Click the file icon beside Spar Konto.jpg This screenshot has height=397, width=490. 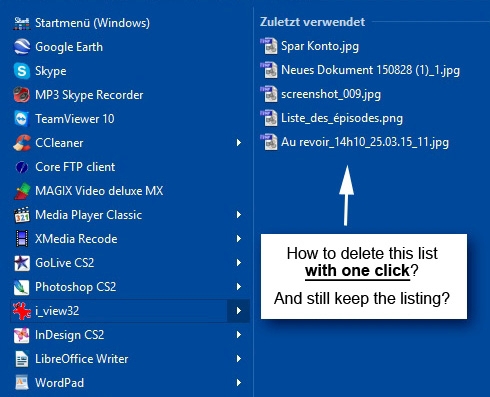tap(269, 46)
